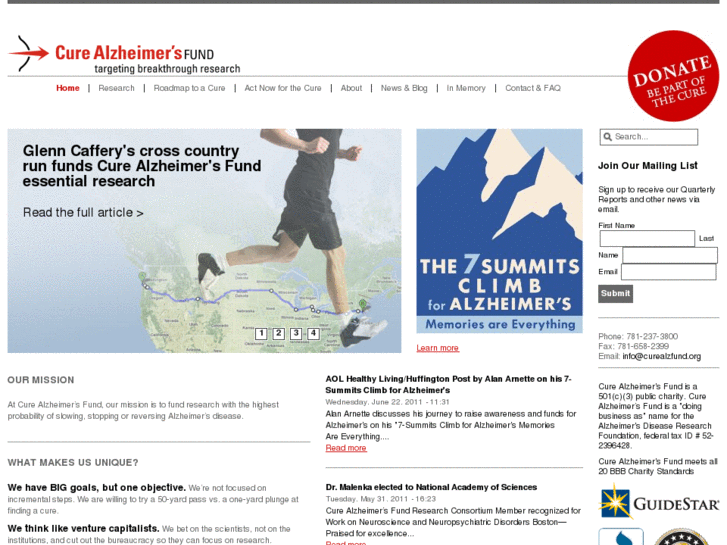Go to In Memory page

(x=466, y=88)
